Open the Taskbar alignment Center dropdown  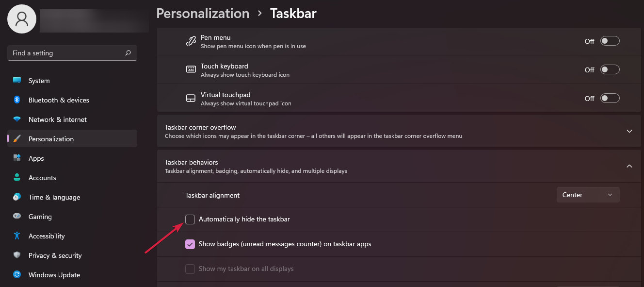tap(588, 195)
